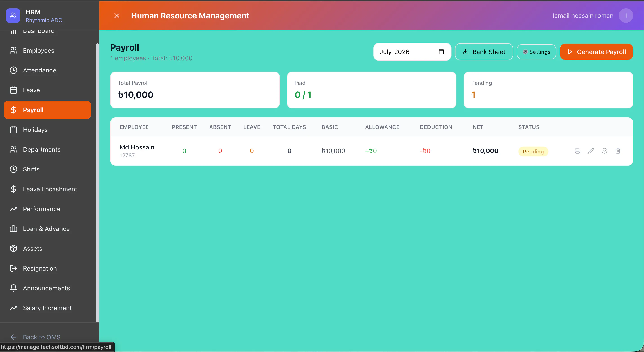Click the NET column header
This screenshot has width=644, height=352.
point(478,127)
